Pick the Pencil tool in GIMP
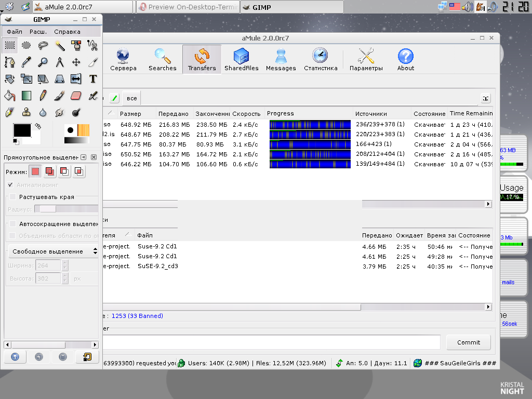The image size is (532, 399). click(x=43, y=96)
